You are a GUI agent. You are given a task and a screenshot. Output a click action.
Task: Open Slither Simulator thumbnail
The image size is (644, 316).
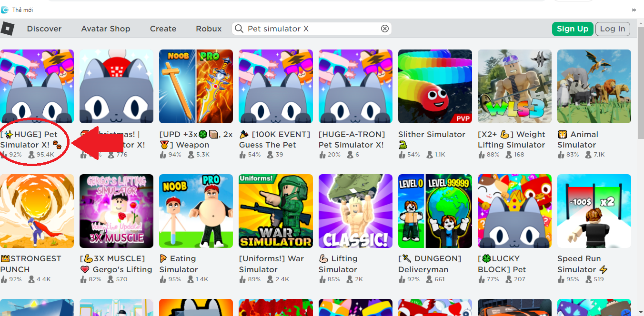click(435, 87)
